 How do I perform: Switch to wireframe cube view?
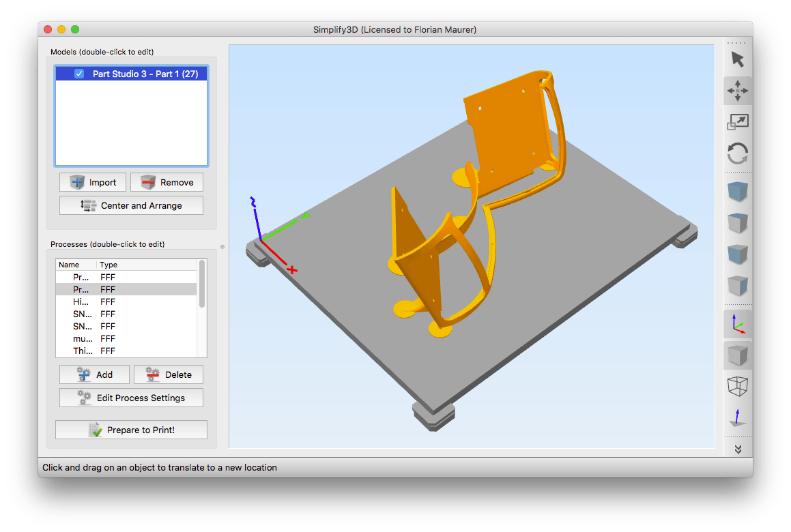coord(738,386)
